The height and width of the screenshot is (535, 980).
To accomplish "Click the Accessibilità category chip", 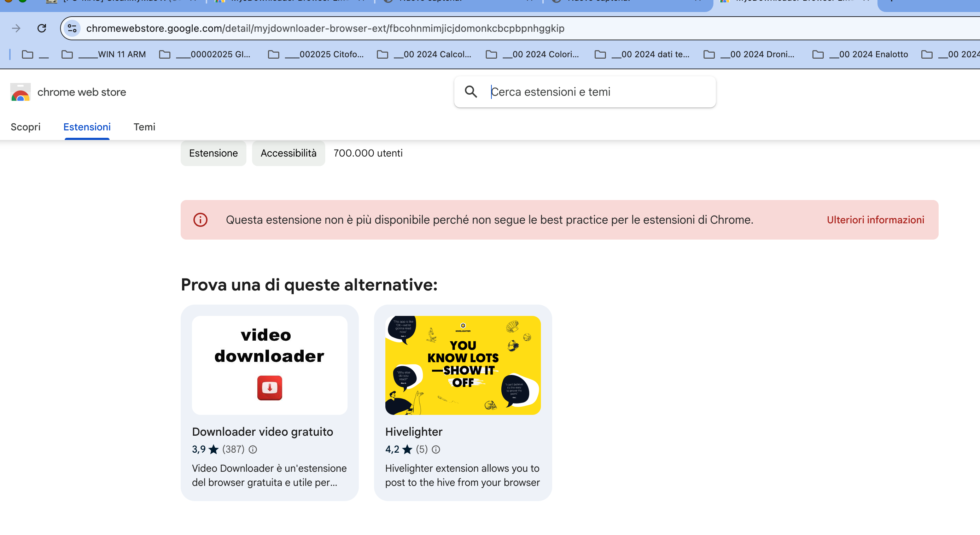I will click(288, 153).
